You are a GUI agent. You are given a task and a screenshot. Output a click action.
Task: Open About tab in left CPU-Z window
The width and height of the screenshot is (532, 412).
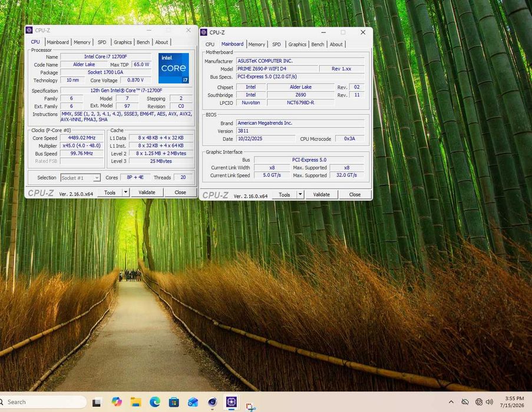[x=161, y=42]
